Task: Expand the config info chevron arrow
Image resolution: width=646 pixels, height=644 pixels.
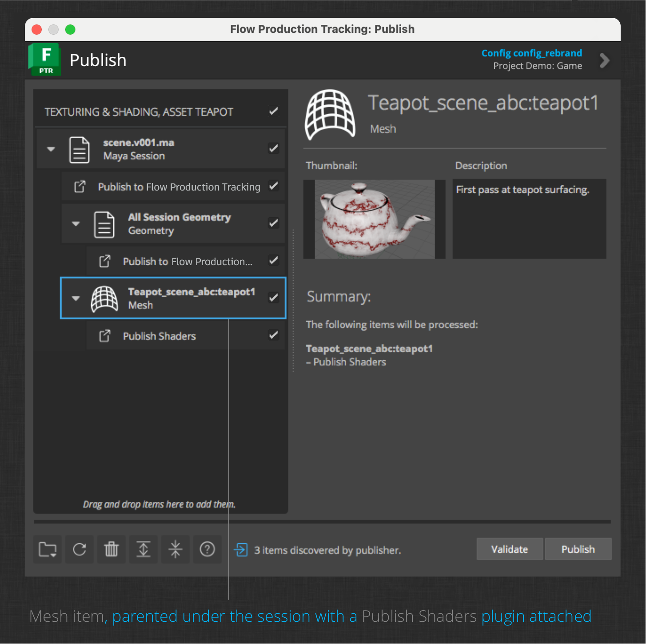Action: pyautogui.click(x=604, y=60)
